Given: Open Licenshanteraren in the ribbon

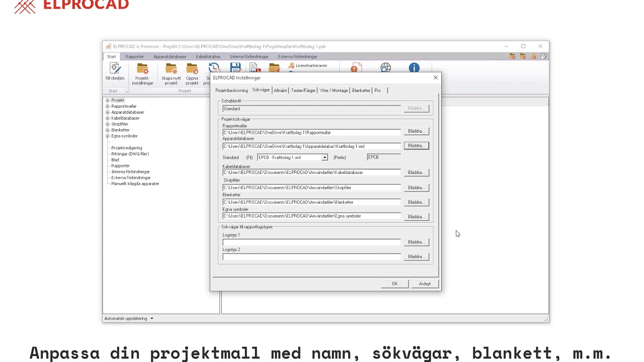Looking at the screenshot, I should click(x=308, y=65).
